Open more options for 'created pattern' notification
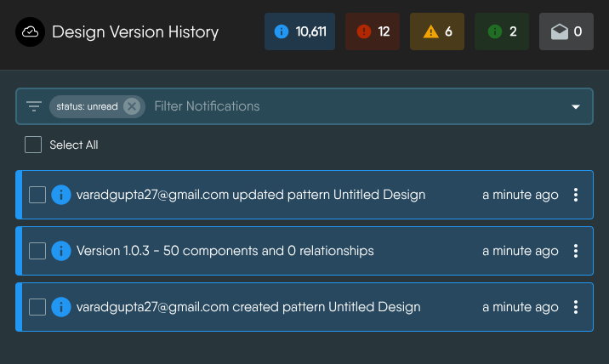The width and height of the screenshot is (609, 364). pyautogui.click(x=576, y=307)
